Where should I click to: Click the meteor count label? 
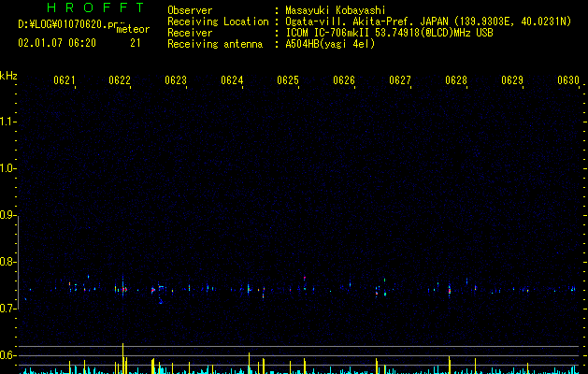click(133, 29)
